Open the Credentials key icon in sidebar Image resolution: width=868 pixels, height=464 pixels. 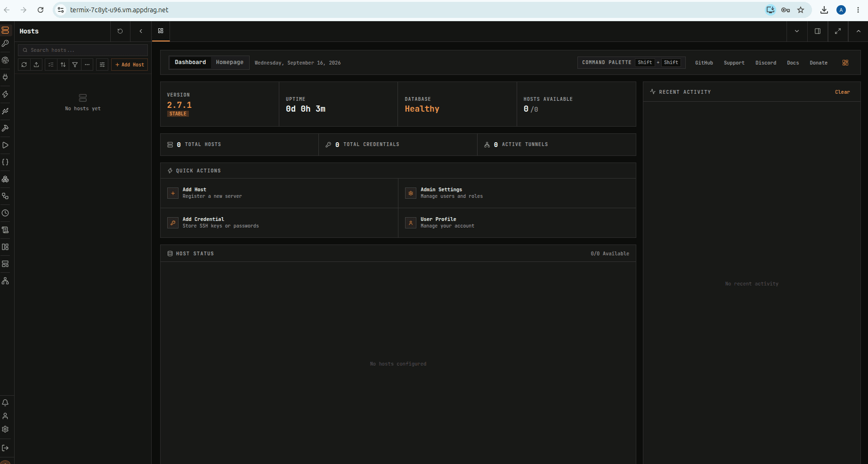point(5,43)
